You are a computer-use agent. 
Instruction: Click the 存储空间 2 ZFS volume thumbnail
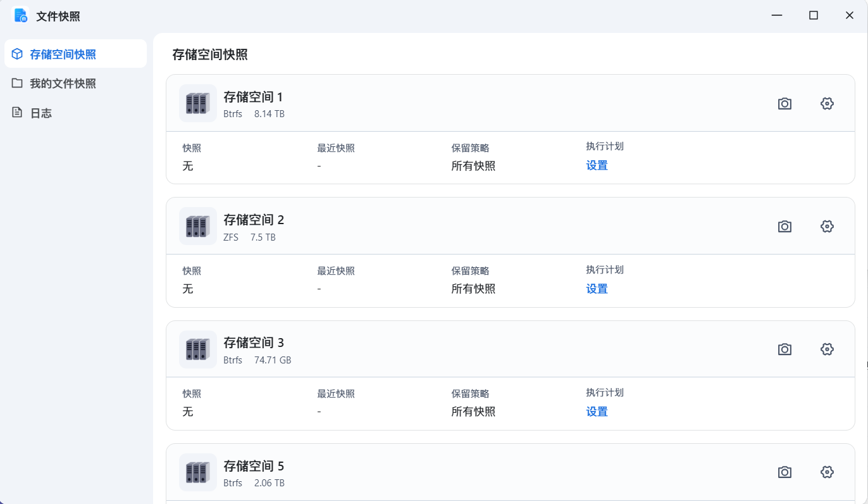pos(198,226)
